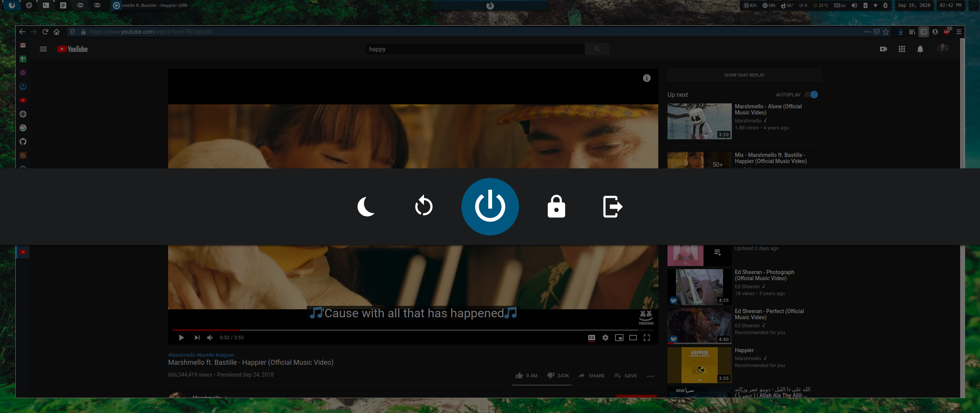Open the green Sheets sidebar tab icon
The height and width of the screenshot is (413, 980).
pos(23,59)
